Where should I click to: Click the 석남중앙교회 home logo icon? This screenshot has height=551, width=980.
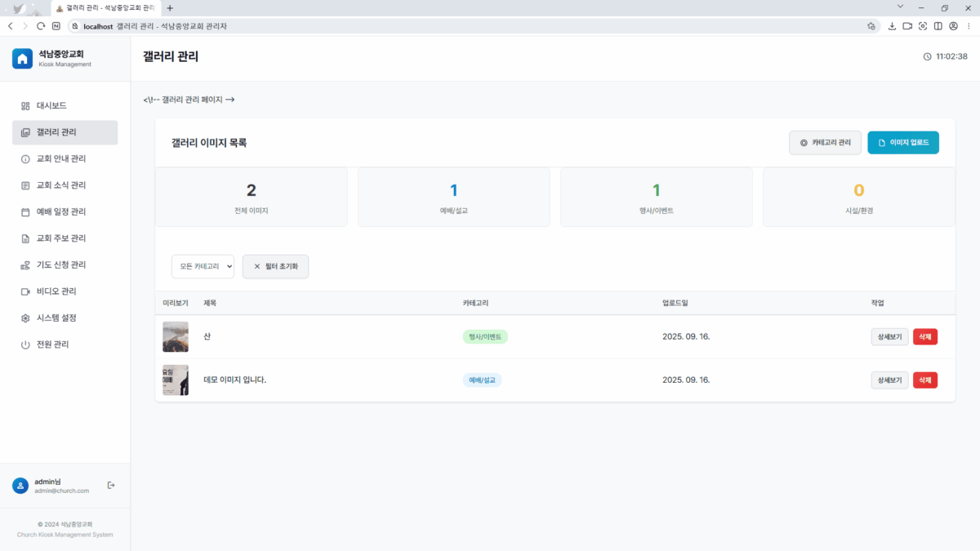coord(23,59)
